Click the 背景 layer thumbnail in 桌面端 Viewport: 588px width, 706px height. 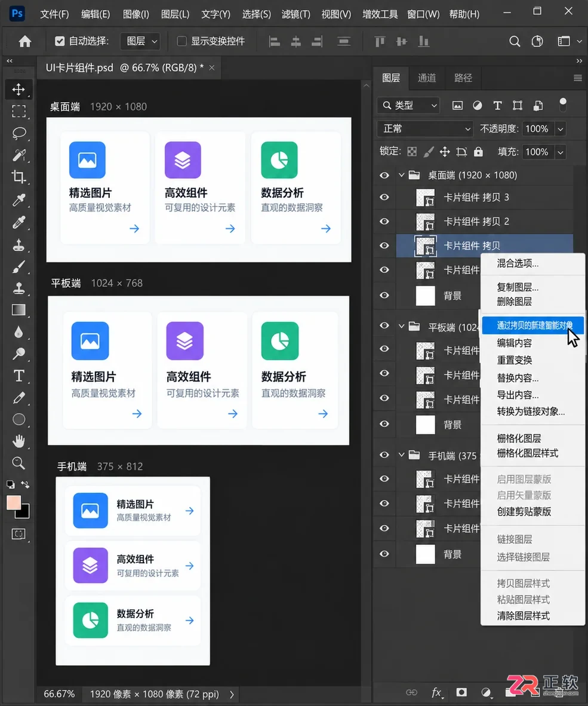click(425, 296)
